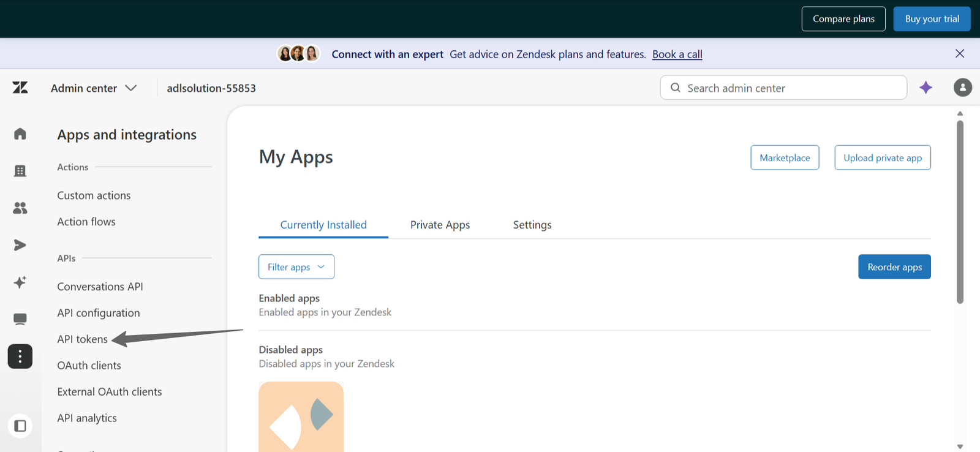Collapse the sidebar panel icon
The image size is (980, 452).
coord(20,426)
